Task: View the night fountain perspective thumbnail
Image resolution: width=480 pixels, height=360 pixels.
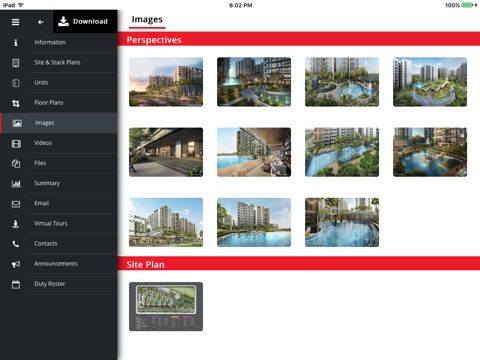Action: pos(254,82)
